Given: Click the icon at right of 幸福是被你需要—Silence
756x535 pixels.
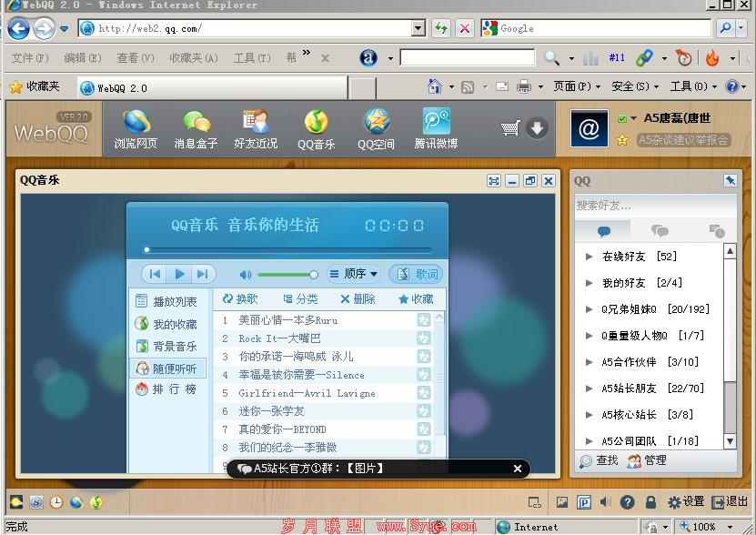Looking at the screenshot, I should [424, 375].
